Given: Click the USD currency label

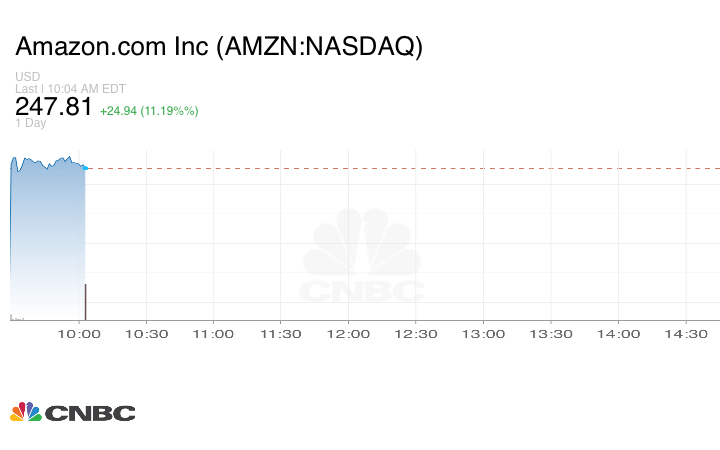Looking at the screenshot, I should tap(27, 77).
